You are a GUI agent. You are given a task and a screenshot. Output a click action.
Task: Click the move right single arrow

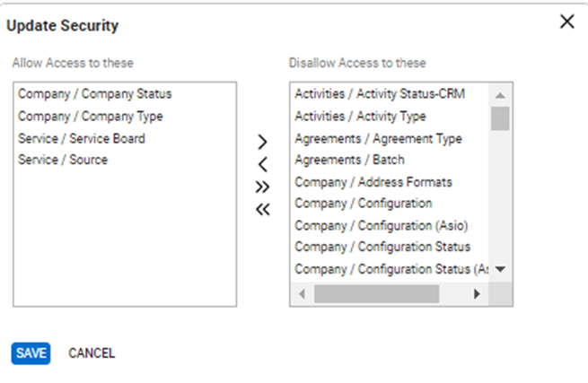[x=262, y=142]
